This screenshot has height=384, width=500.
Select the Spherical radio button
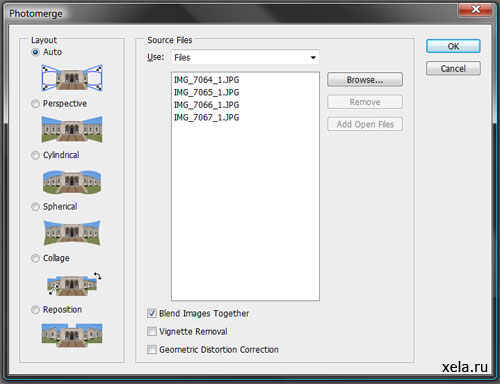[35, 207]
